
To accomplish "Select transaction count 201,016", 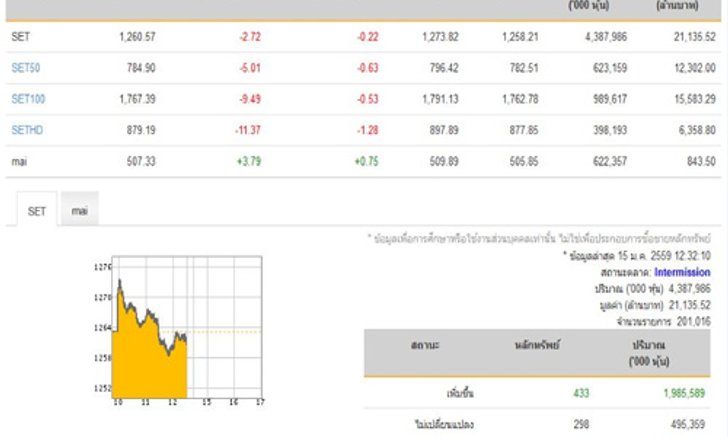I will [694, 321].
